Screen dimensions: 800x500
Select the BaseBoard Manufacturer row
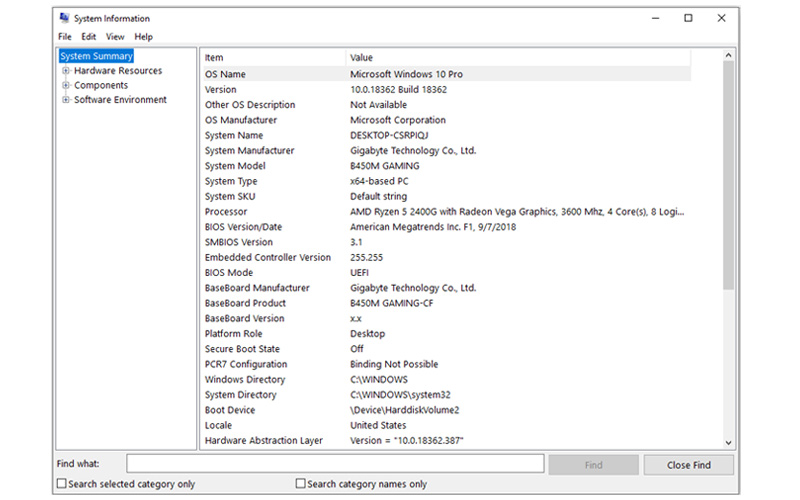coord(447,288)
